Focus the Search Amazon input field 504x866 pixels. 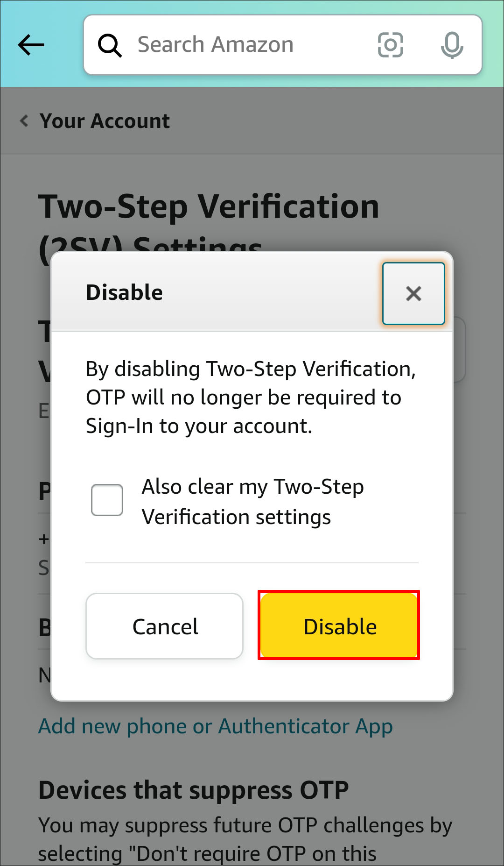point(252,45)
